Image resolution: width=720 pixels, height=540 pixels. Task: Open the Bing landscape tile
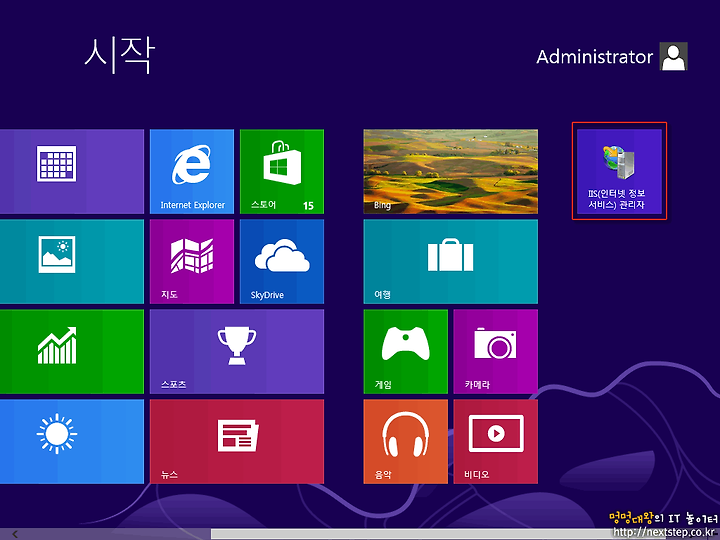(x=450, y=171)
